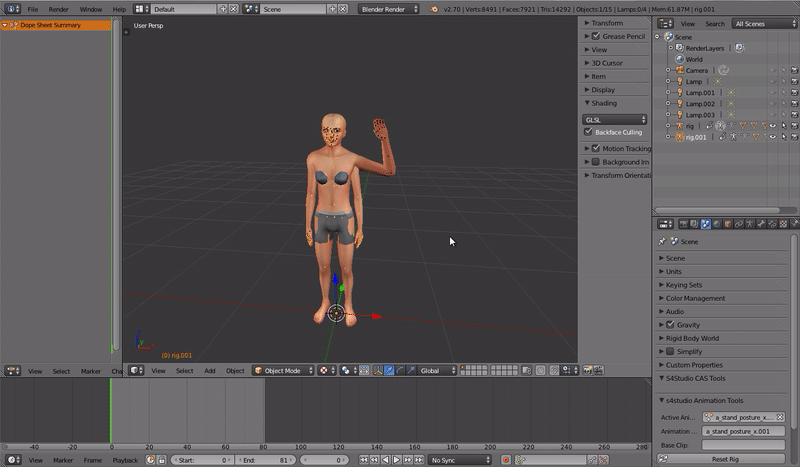Screen dimensions: 800x467
Task: Enable the Simplify checkbox
Action: [x=670, y=351]
